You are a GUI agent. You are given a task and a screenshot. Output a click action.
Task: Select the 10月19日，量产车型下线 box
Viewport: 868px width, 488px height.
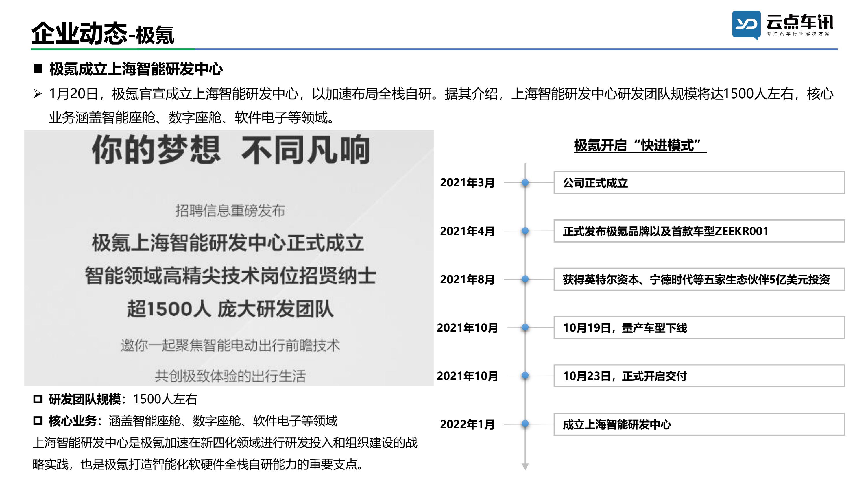(699, 327)
